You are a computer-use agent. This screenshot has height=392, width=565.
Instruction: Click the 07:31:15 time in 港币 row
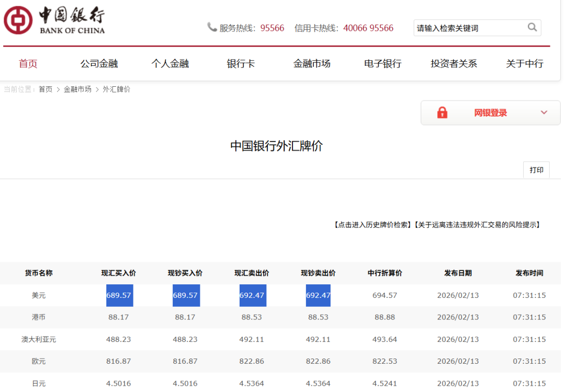tap(529, 317)
